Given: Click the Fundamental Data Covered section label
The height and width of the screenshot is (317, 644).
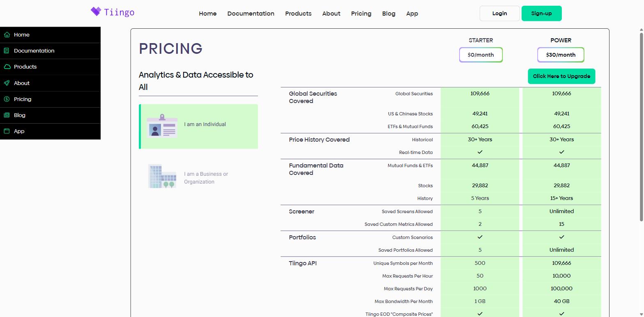Looking at the screenshot, I should click(x=316, y=169).
